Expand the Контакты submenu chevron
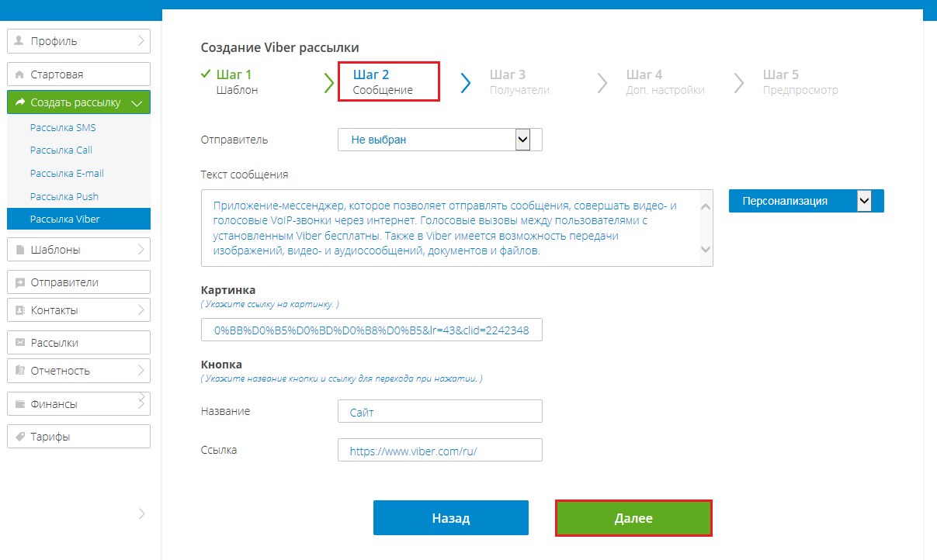The image size is (937, 560). tap(141, 310)
